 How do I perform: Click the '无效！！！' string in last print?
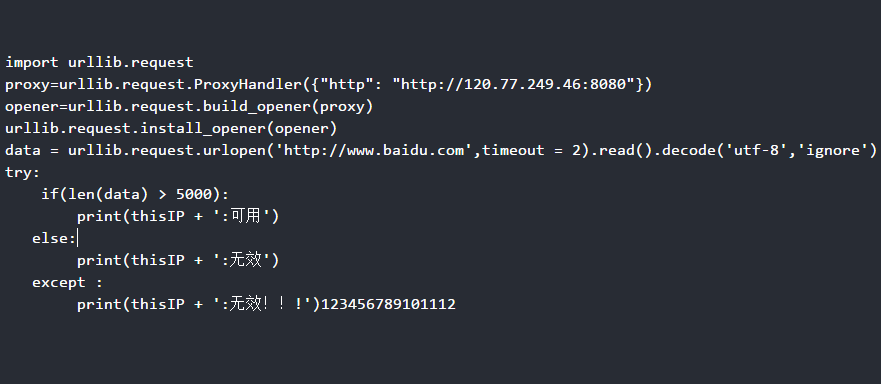click(267, 304)
